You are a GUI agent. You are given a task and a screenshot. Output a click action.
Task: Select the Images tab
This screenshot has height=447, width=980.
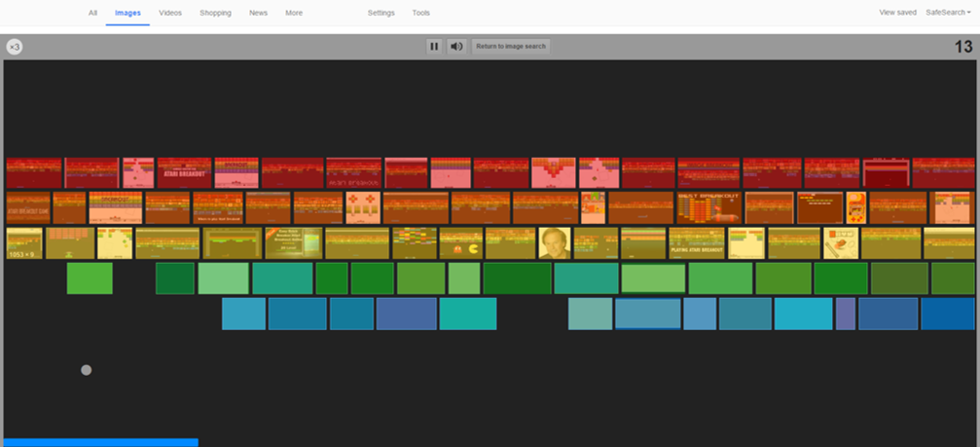(127, 13)
